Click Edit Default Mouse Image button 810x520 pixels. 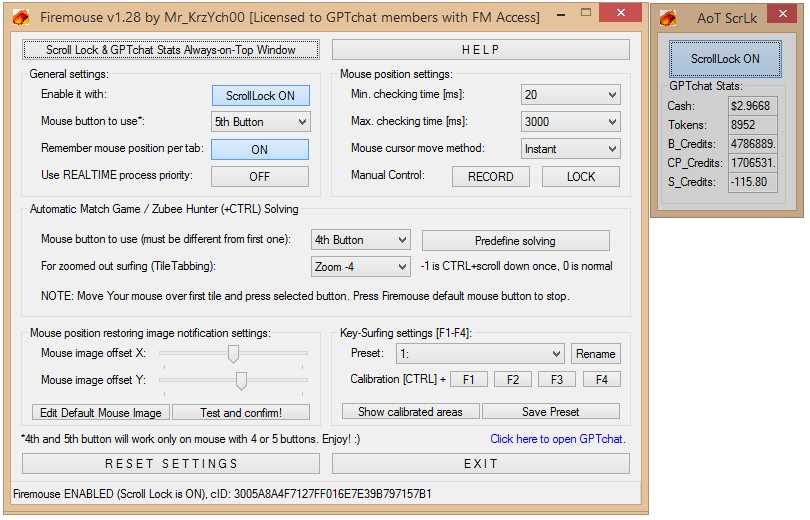click(101, 413)
